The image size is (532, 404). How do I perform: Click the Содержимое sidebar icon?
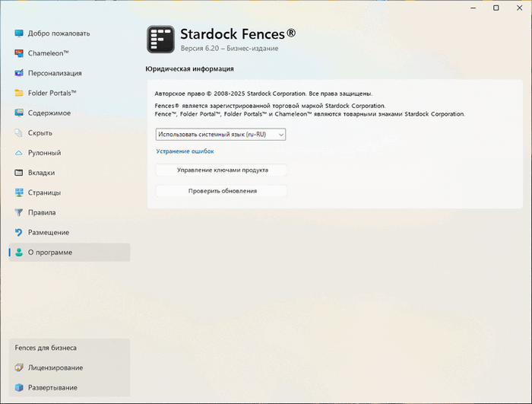(20, 113)
